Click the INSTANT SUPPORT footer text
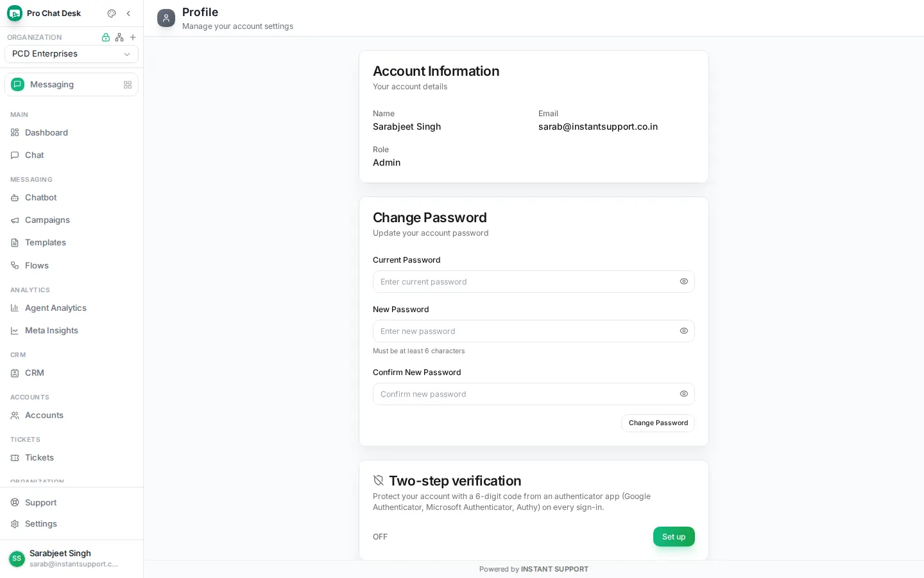The width and height of the screenshot is (924, 578). pos(554,570)
